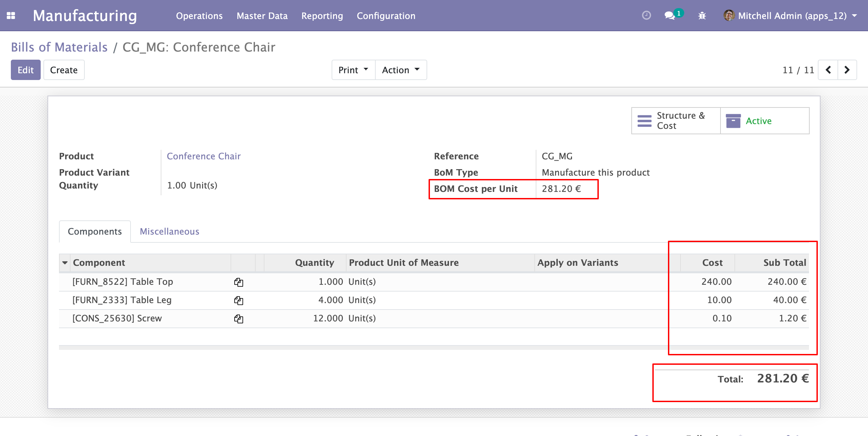
Task: Open the Reporting menu
Action: tap(322, 16)
